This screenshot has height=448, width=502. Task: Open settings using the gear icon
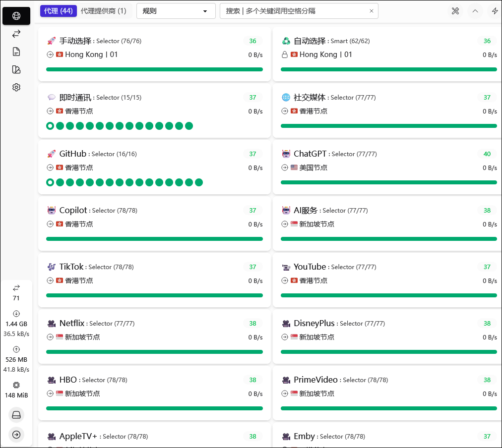16,87
